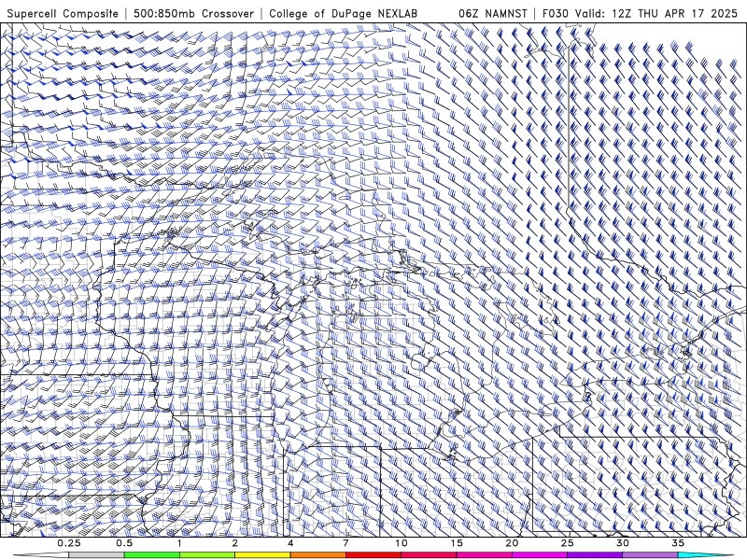The image size is (747, 560).
Task: Click the '7' legend value
Action: coord(345,543)
